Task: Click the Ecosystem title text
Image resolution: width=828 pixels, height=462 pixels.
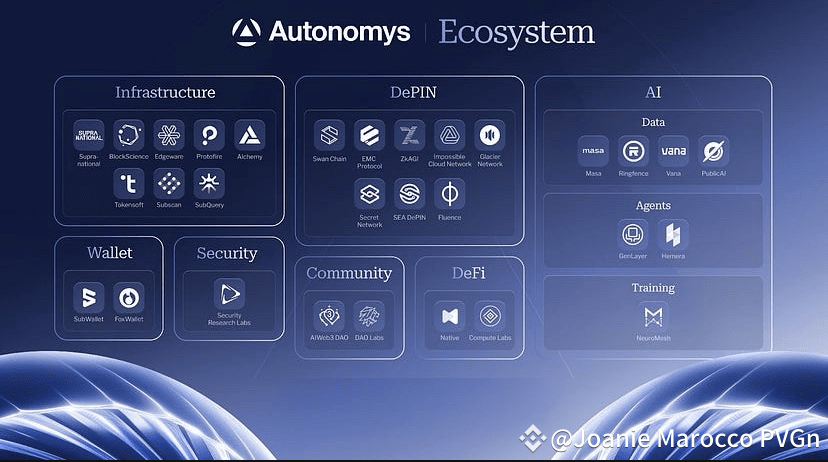Action: tap(516, 33)
